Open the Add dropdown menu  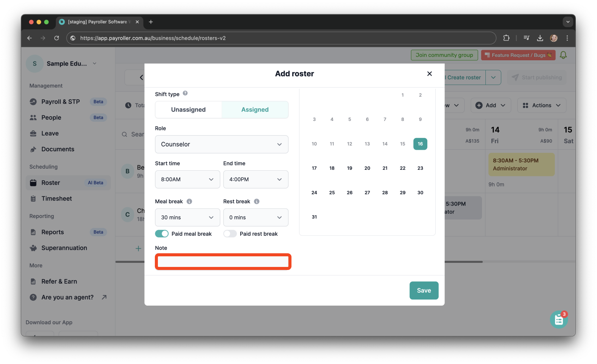pos(491,105)
